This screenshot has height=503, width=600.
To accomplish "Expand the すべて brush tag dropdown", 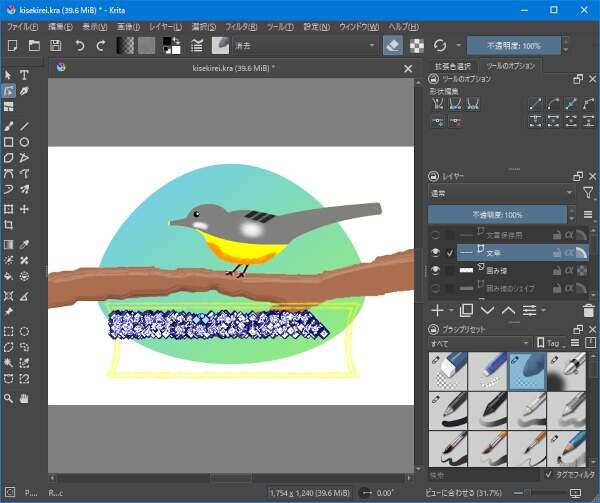I will coord(475,342).
